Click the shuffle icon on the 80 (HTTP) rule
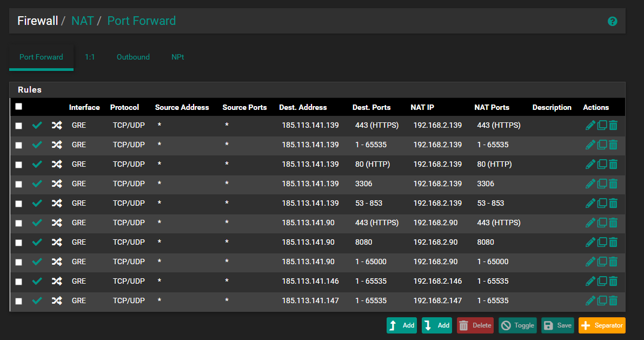644x340 pixels. [x=56, y=164]
